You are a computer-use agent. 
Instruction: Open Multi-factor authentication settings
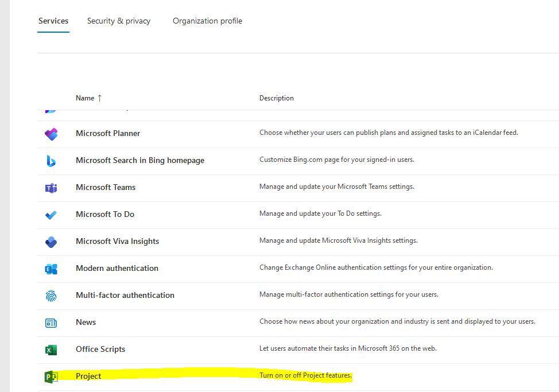[x=125, y=295]
